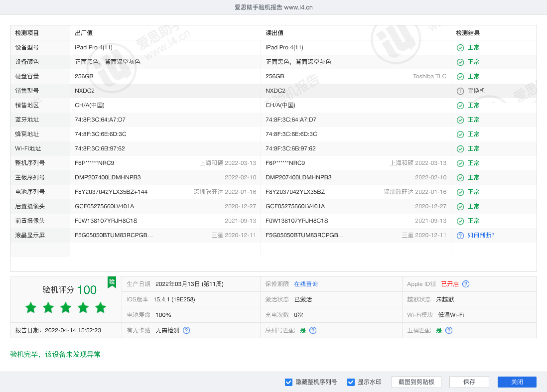
Task: Click the blue 关闭 button
Action: click(x=517, y=382)
